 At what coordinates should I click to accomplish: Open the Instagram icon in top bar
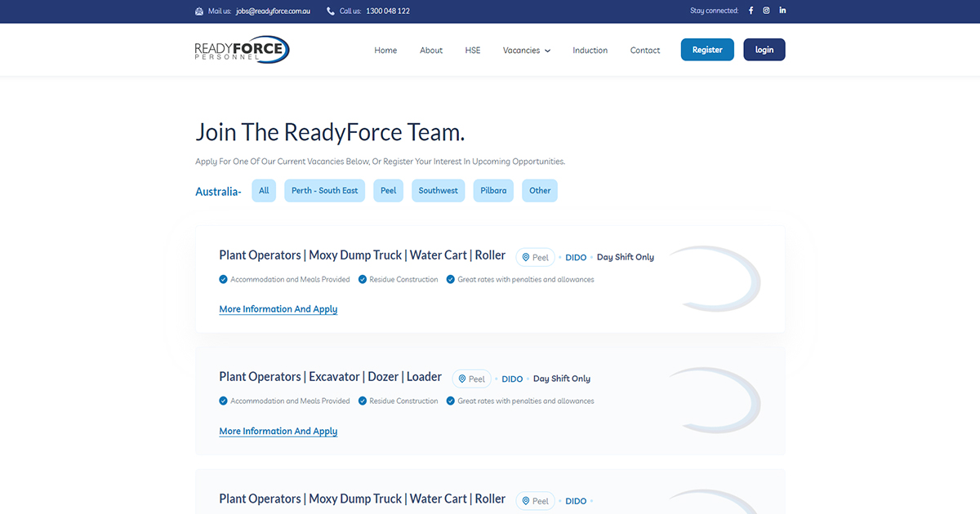(766, 10)
